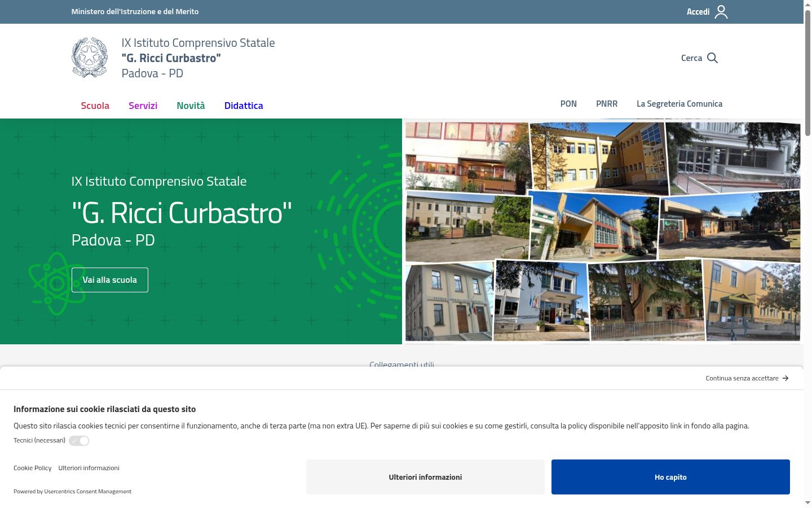
Task: Open La Segreteria Comunica link
Action: 679,104
